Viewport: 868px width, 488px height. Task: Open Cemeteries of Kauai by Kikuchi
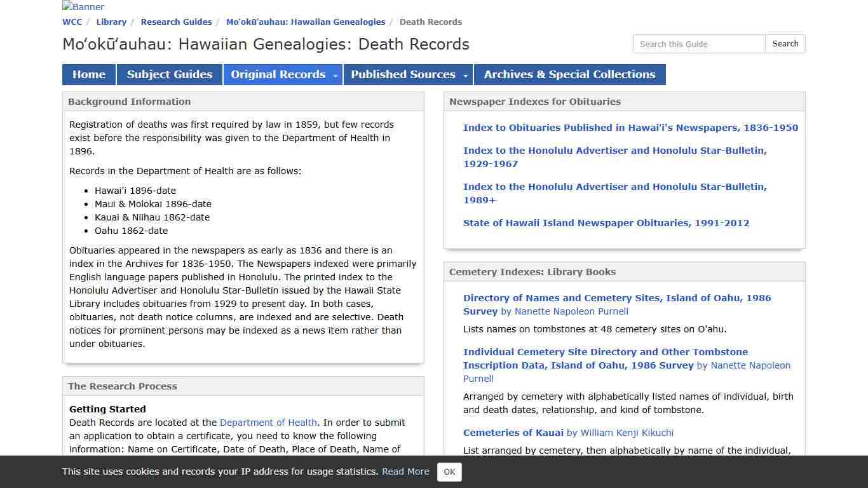(513, 432)
